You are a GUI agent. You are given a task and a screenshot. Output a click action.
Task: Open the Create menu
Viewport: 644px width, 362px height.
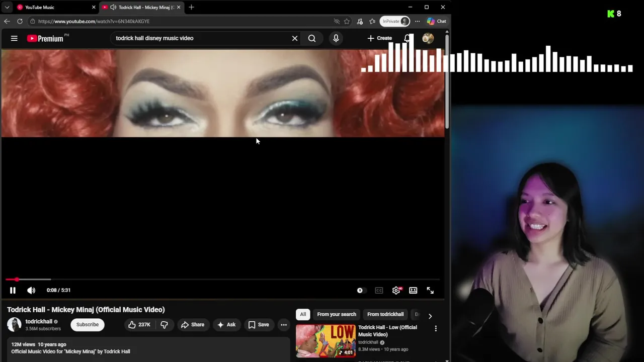coord(380,38)
